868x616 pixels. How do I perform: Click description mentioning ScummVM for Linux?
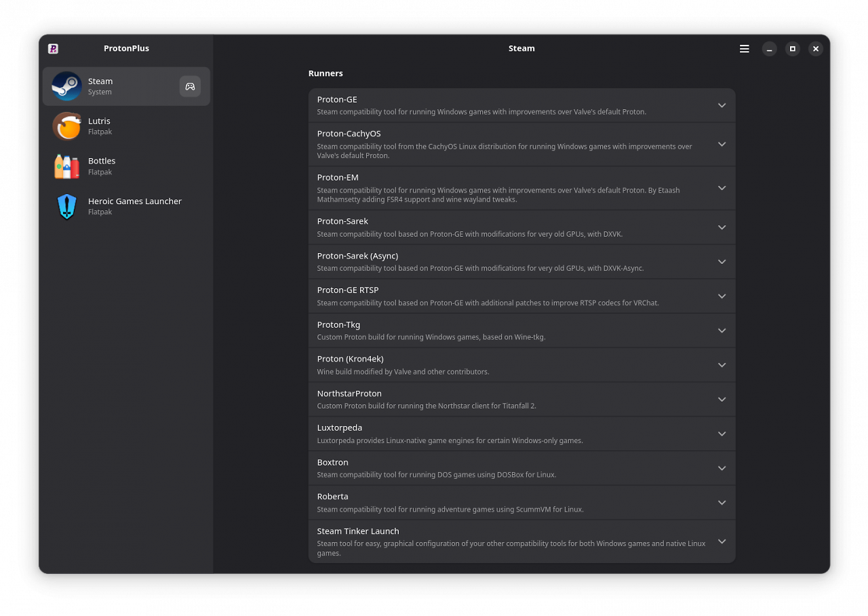pos(450,509)
